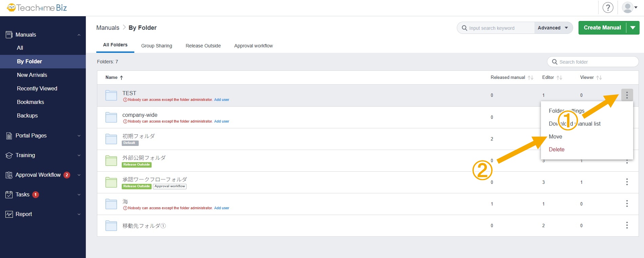Expand Create Manual dropdown arrow
Image resolution: width=644 pixels, height=258 pixels.
pos(633,28)
